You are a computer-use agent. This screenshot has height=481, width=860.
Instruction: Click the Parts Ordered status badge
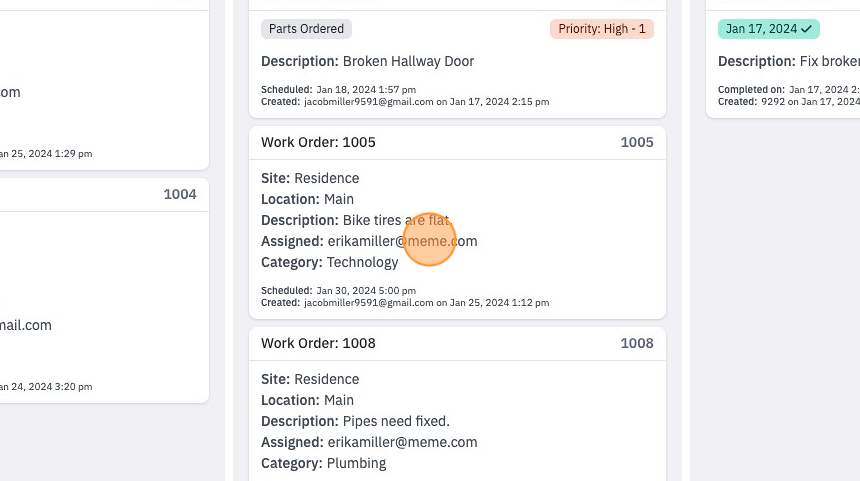click(x=306, y=29)
